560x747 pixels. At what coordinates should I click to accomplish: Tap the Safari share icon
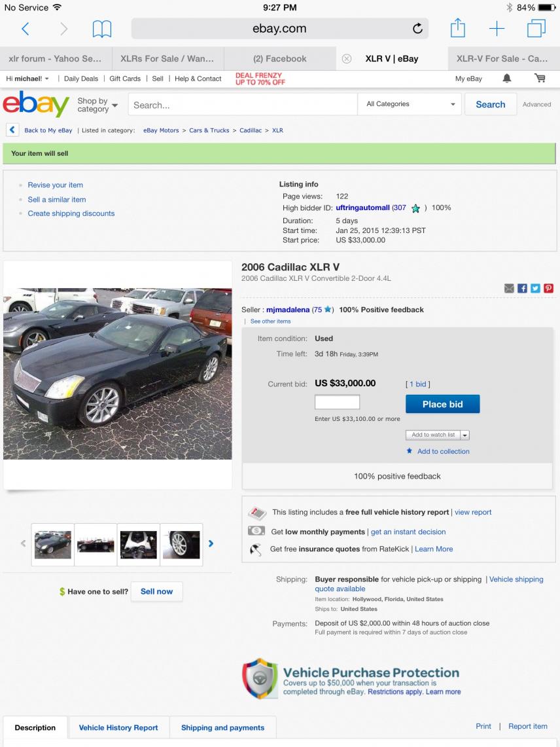pos(458,27)
